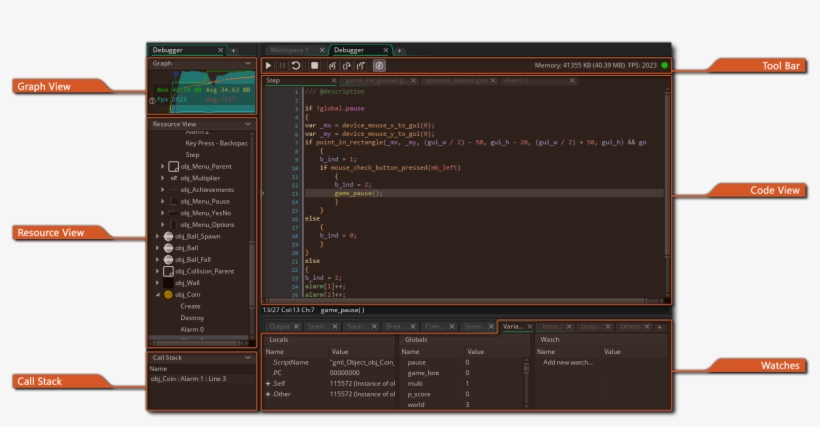Click the Pause button in debugger toolbar
820x427 pixels.
click(x=282, y=65)
